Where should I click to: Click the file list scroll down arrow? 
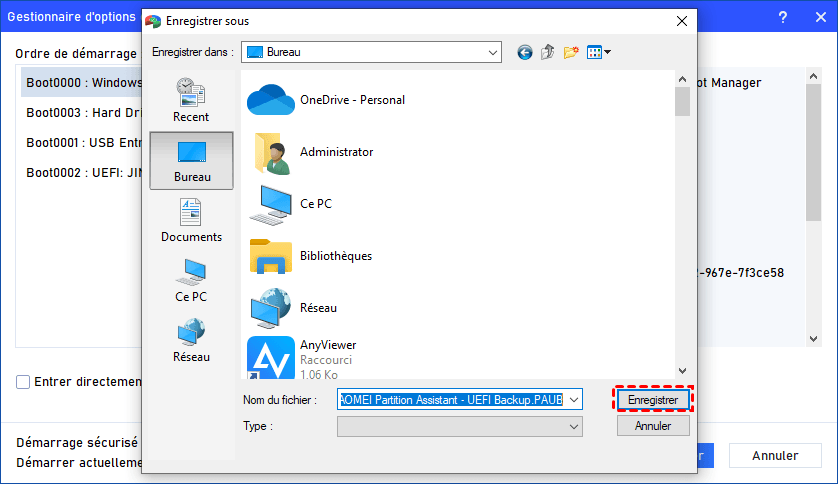pos(682,371)
